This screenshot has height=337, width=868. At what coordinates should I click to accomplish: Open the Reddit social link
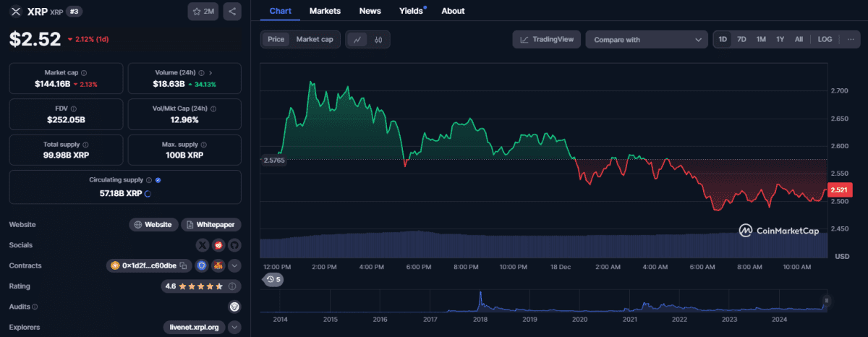(x=218, y=245)
